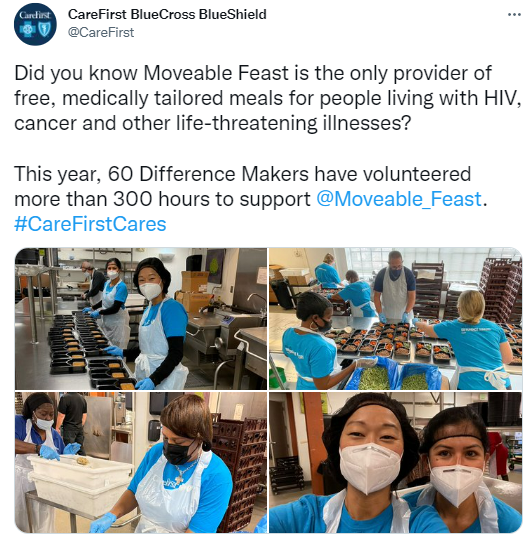Click the BlueShield shield symbol in avatar

coord(44,30)
